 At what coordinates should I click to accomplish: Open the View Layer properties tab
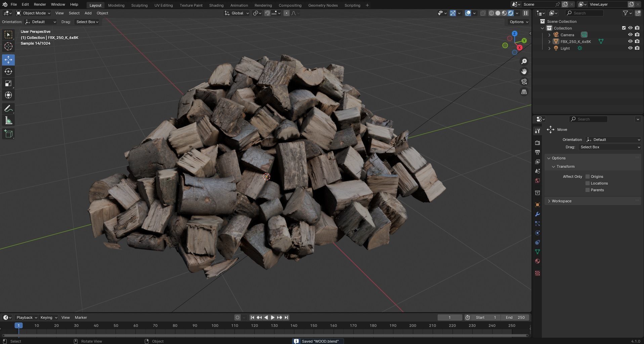tap(537, 161)
